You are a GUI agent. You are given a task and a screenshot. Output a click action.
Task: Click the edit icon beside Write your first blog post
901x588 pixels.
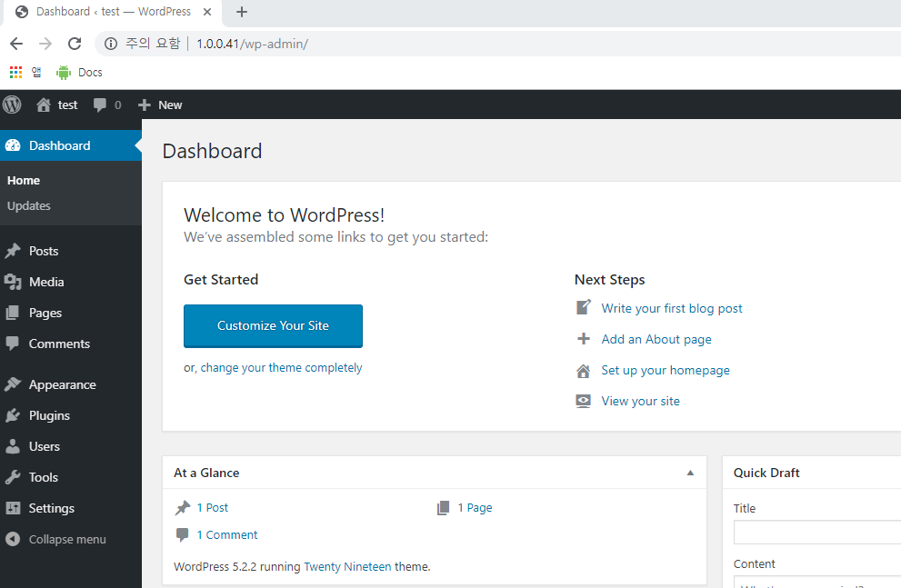(583, 308)
